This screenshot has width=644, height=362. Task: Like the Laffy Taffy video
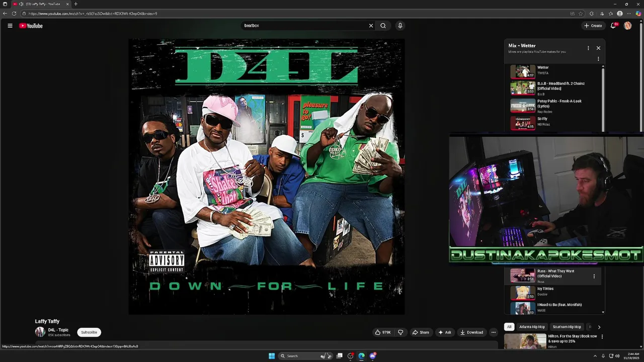383,332
